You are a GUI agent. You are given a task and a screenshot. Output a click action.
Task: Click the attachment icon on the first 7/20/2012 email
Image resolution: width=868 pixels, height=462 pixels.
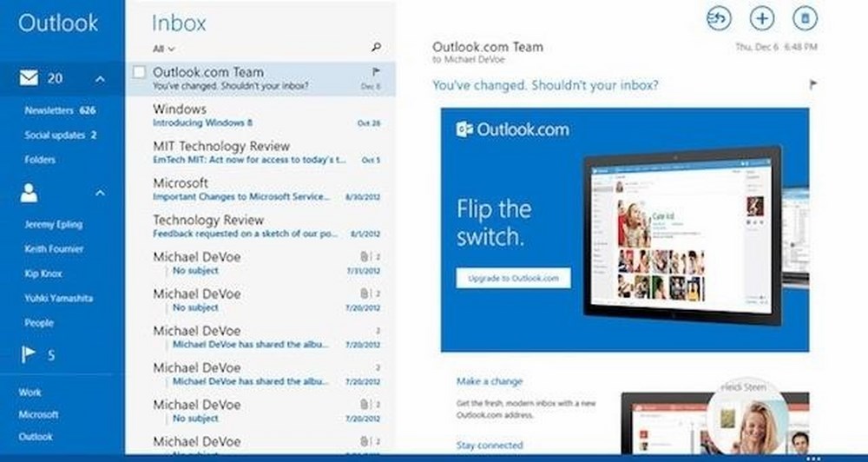point(364,294)
